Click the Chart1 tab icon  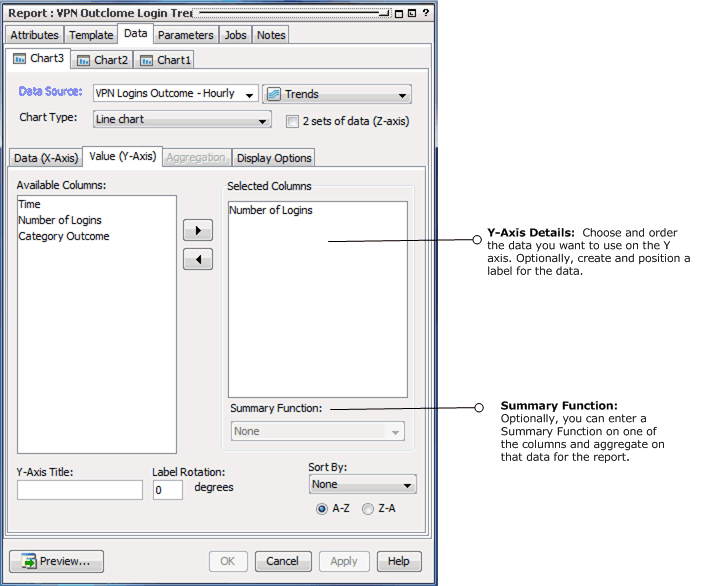click(x=146, y=60)
